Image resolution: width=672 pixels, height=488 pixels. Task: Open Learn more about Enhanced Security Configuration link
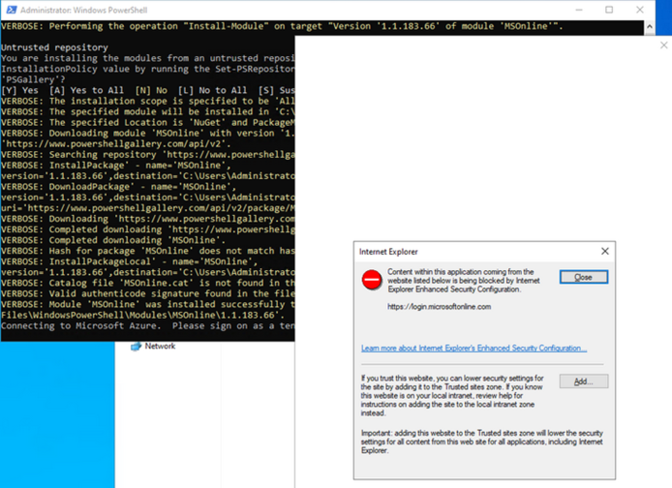click(x=474, y=348)
